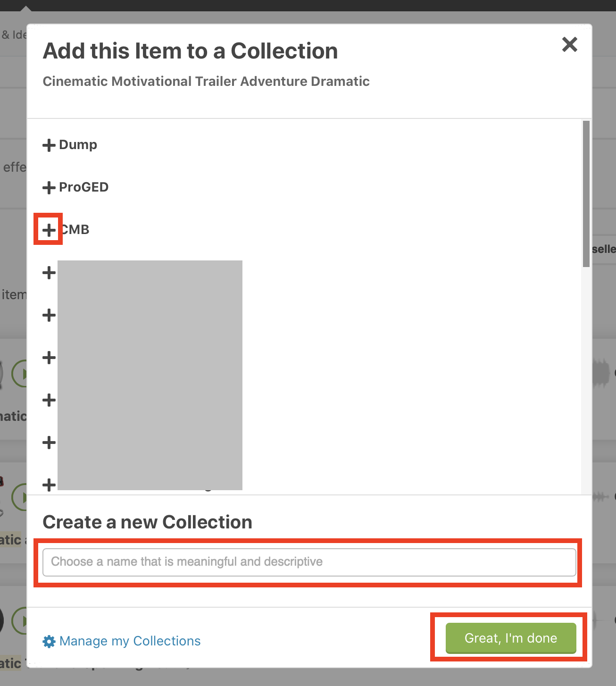The image size is (616, 686).
Task: Click the gear icon for managing collections
Action: 49,641
